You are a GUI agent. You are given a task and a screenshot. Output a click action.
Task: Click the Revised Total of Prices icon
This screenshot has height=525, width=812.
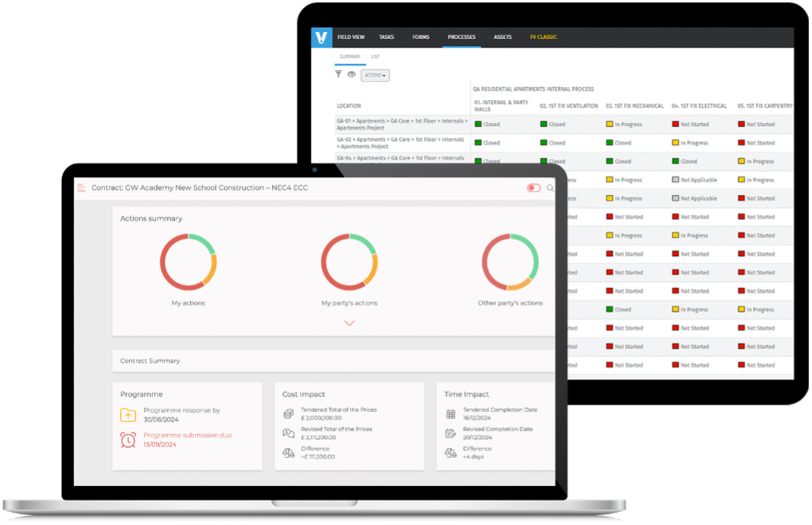pos(289,433)
